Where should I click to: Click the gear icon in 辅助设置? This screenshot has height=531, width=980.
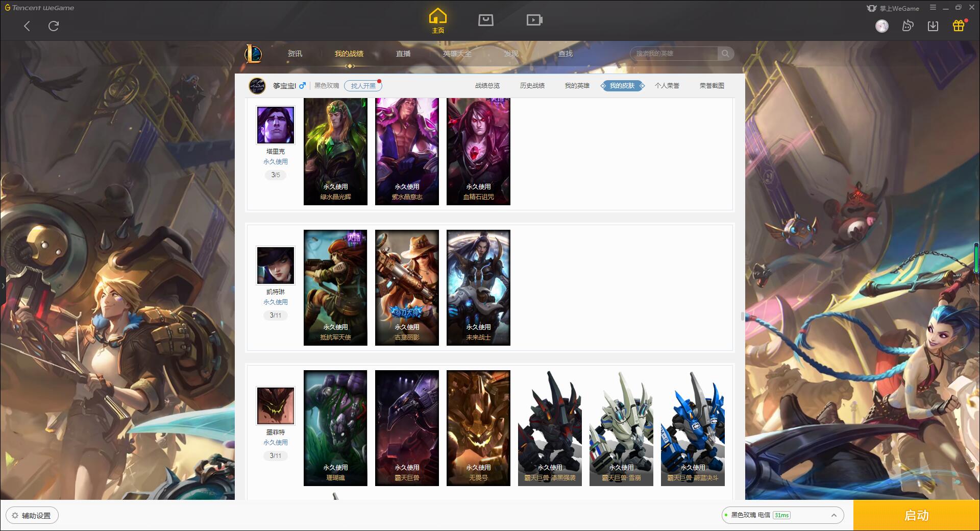click(15, 515)
